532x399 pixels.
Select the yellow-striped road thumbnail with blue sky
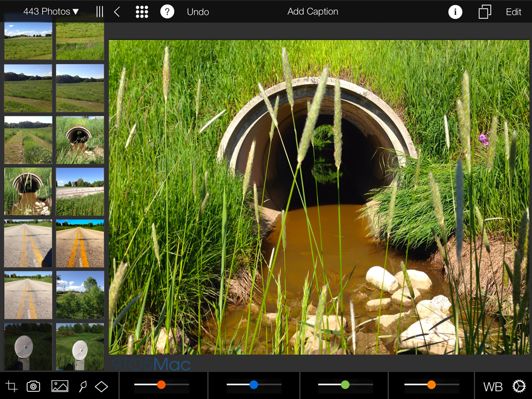[x=80, y=243]
